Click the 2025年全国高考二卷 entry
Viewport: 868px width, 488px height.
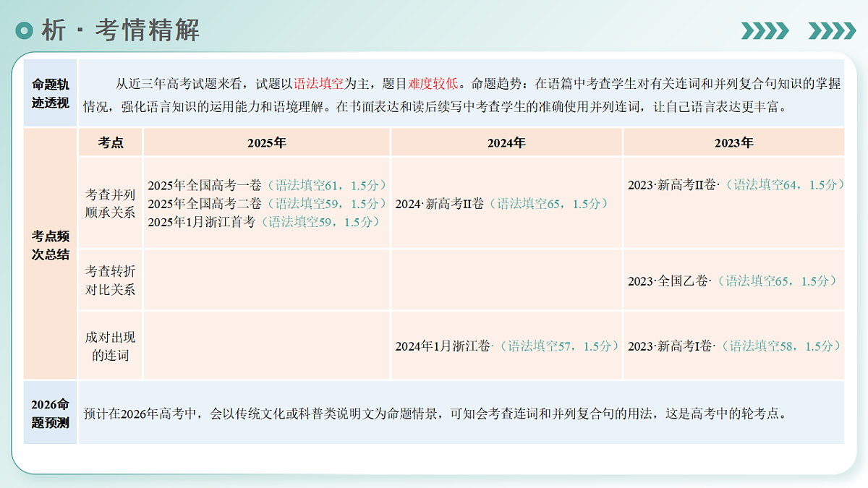coord(268,203)
